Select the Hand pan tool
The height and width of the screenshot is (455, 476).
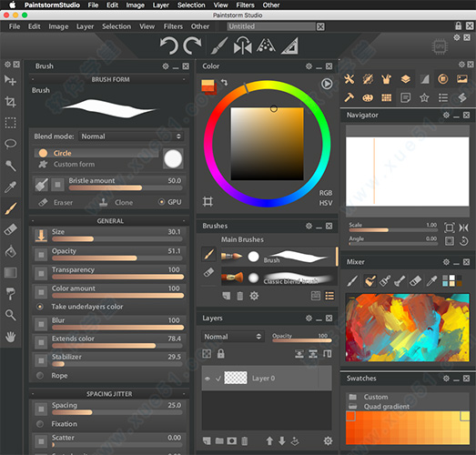point(10,337)
